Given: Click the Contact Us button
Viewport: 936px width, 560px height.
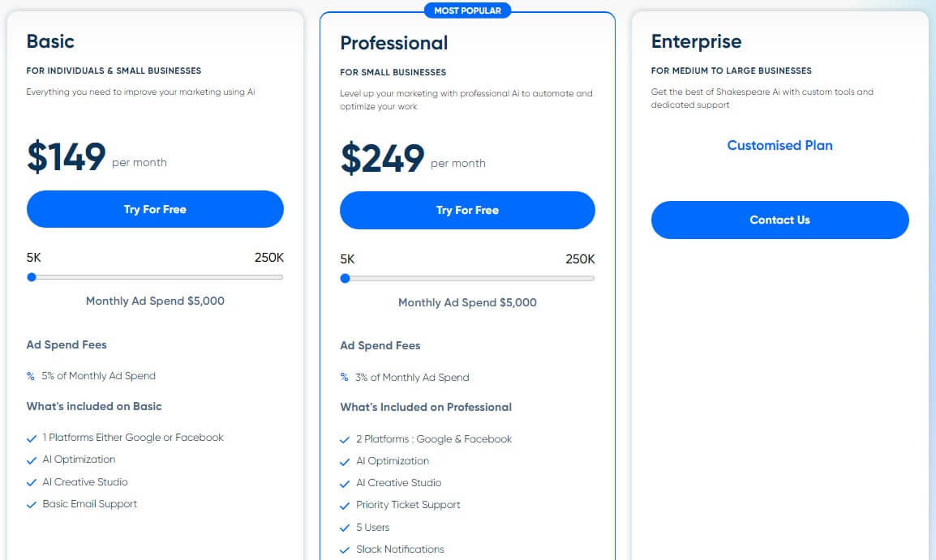Looking at the screenshot, I should [779, 220].
